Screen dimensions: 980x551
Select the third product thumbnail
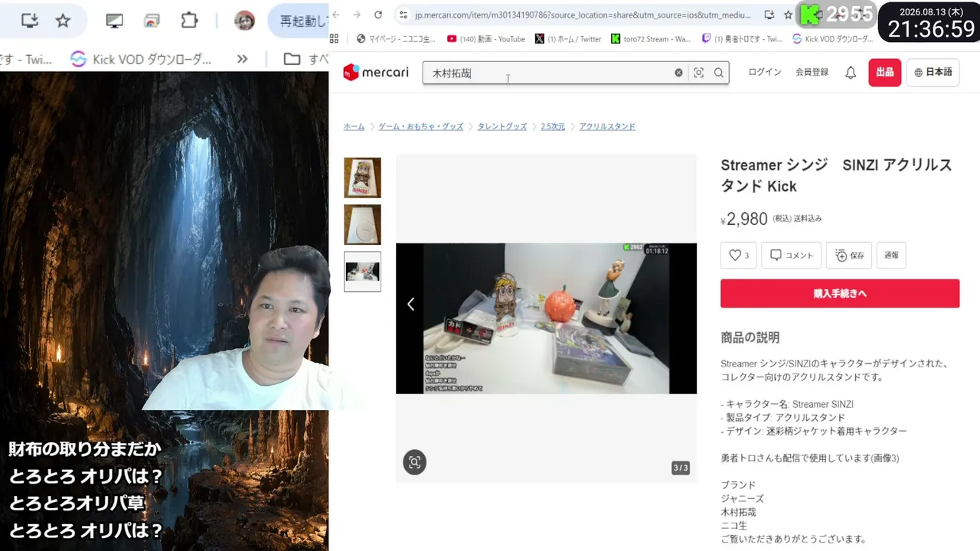[362, 272]
